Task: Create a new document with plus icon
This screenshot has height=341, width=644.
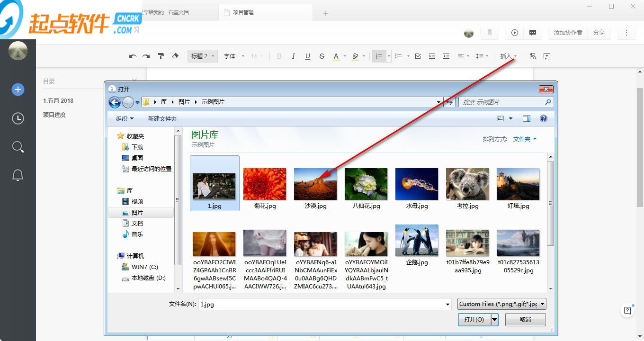Action: 18,90
